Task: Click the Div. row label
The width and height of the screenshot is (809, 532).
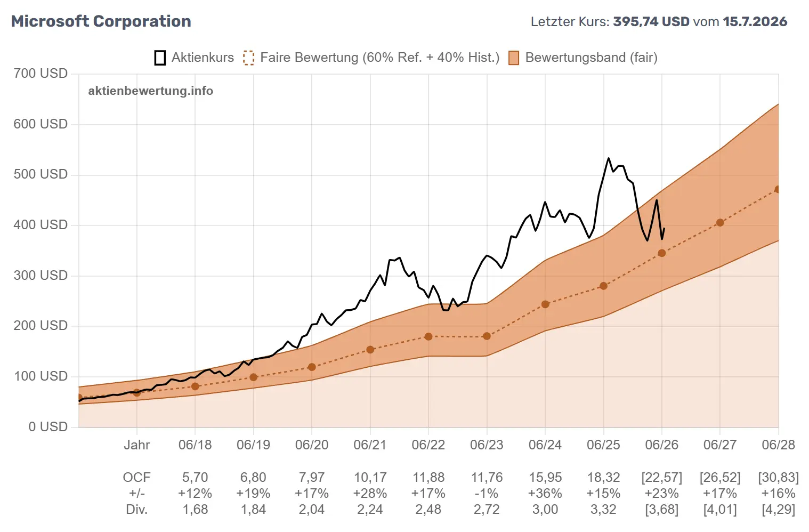Action: 137,510
